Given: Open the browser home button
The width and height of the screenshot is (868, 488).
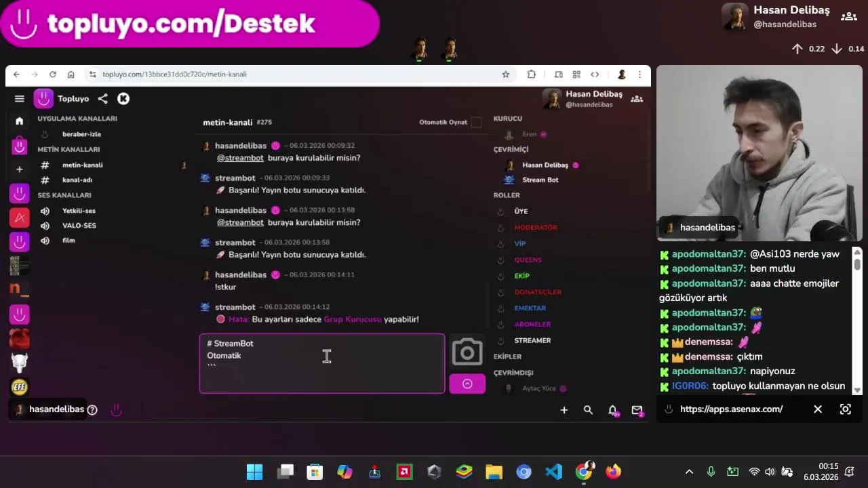Looking at the screenshot, I should [x=71, y=75].
